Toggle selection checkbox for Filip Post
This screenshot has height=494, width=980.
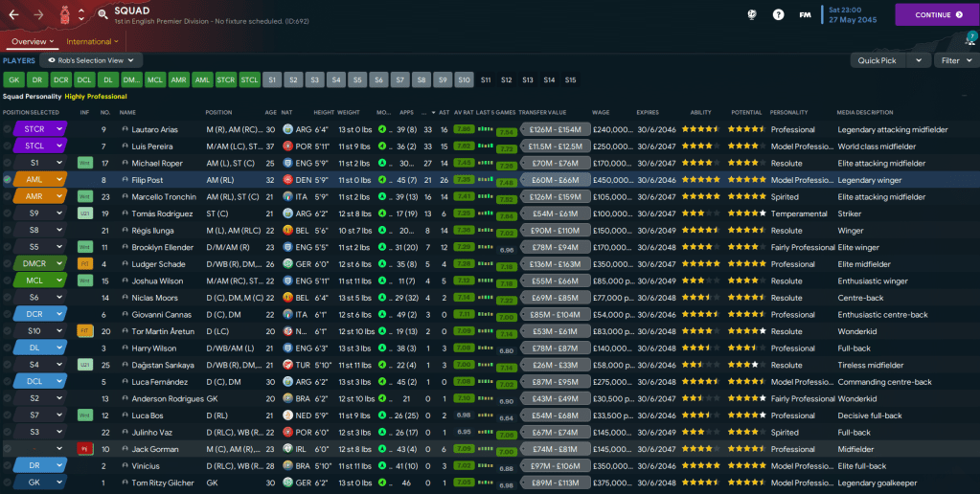coord(8,179)
